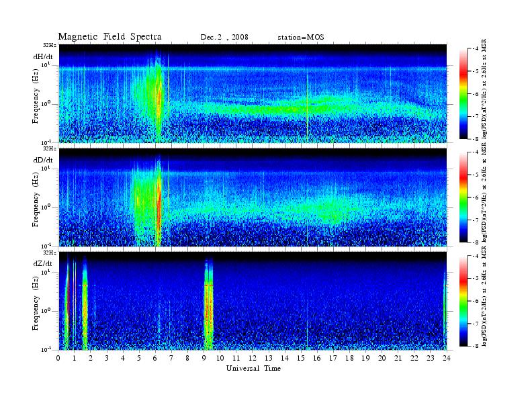532x411 pixels.
Task: Click time axis tick label "0"
Action: tap(58, 358)
